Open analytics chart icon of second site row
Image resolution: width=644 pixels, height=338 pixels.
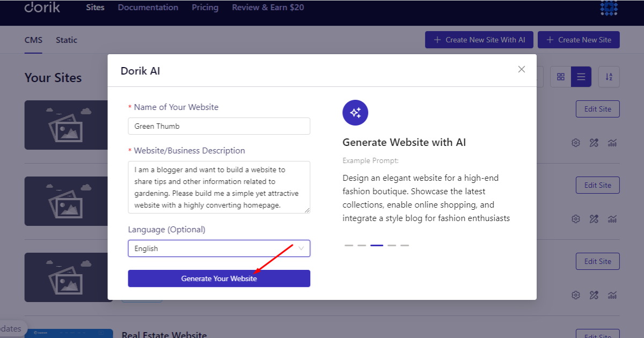pyautogui.click(x=612, y=219)
